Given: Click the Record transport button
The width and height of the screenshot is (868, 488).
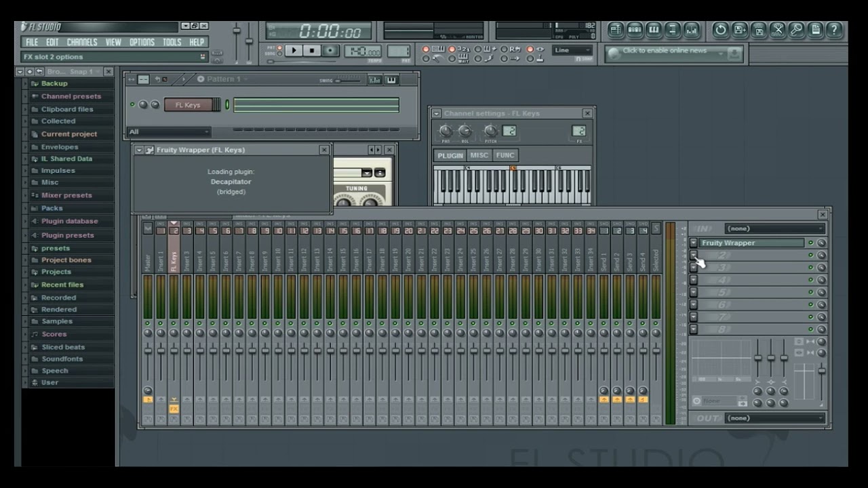Looking at the screenshot, I should (330, 50).
